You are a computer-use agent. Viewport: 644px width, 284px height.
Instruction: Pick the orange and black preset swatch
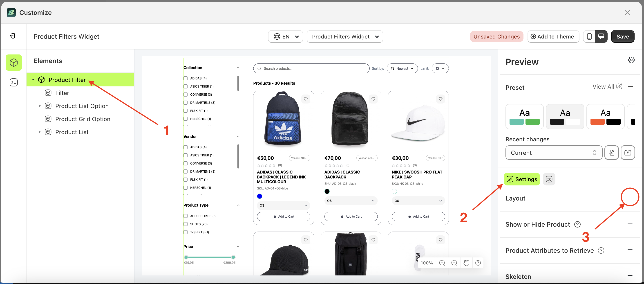point(605,117)
